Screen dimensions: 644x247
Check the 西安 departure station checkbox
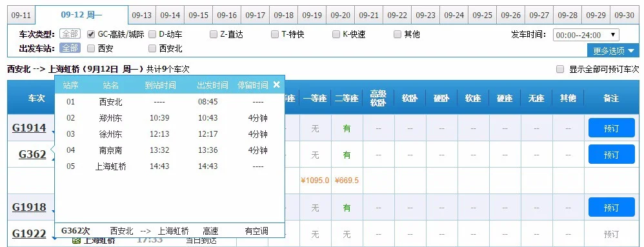pos(91,48)
